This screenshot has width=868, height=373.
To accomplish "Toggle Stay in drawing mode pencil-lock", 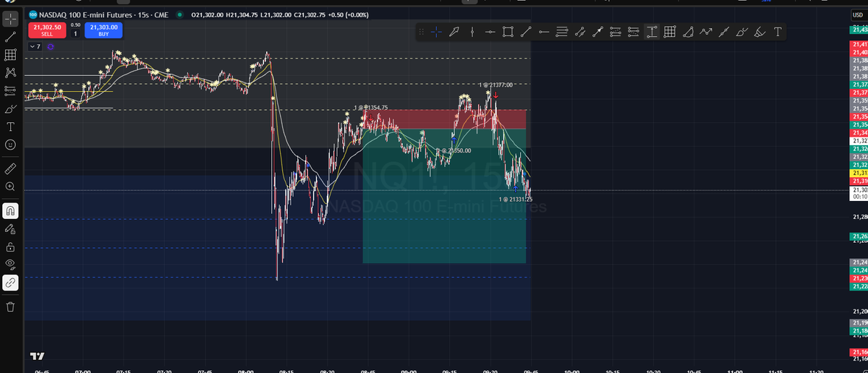I will (x=10, y=228).
